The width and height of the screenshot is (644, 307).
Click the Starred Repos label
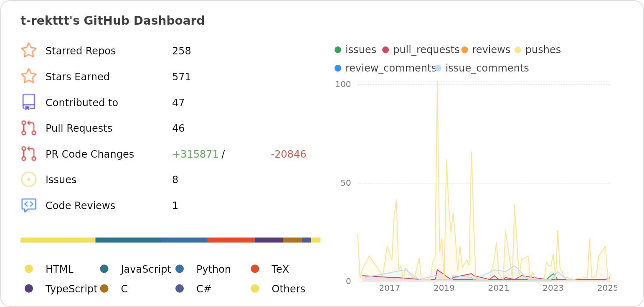coord(81,51)
